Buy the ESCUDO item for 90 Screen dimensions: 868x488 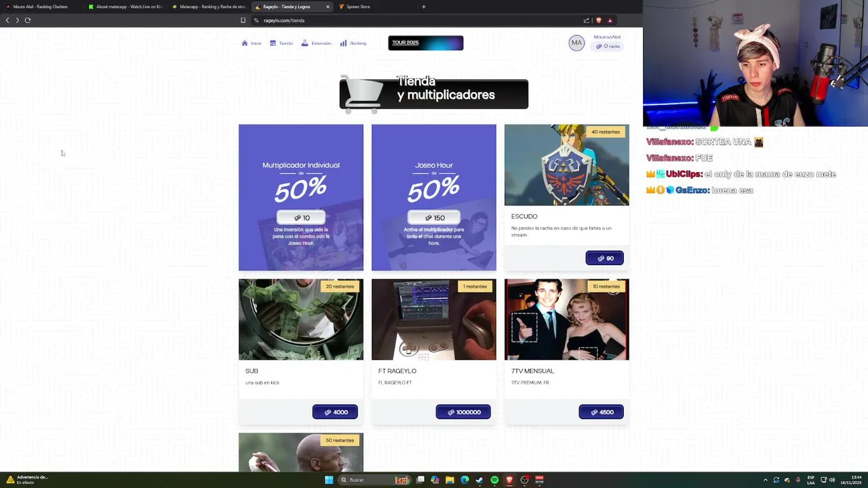click(604, 258)
